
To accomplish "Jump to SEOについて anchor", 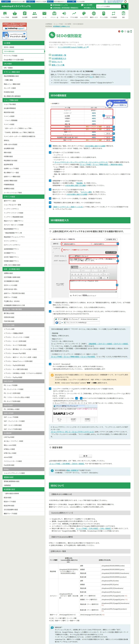I will (x=57, y=62).
